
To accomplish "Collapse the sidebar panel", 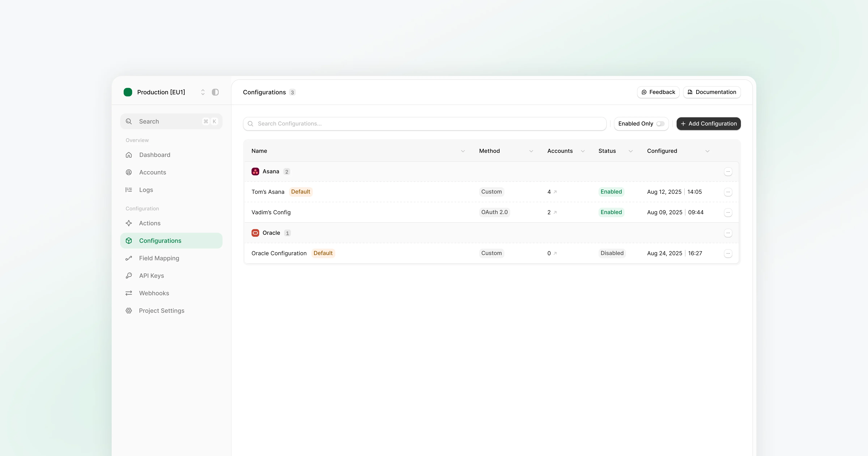I will tap(215, 92).
